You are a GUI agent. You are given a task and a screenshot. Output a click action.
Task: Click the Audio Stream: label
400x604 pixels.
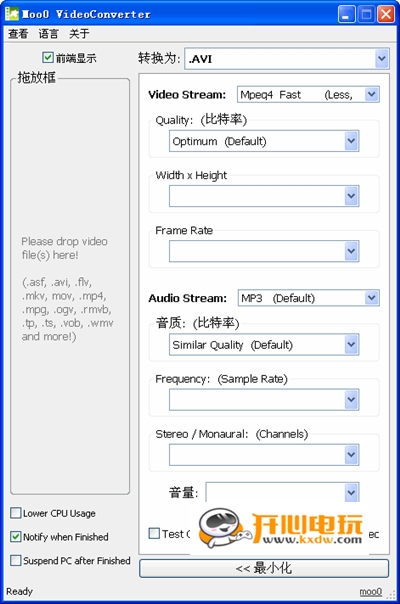pyautogui.click(x=188, y=298)
